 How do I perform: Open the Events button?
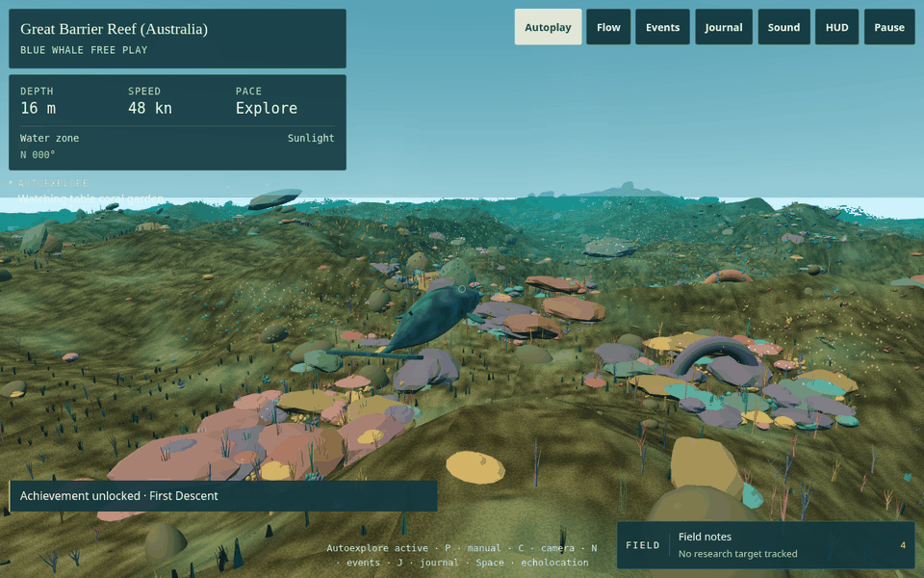tap(662, 27)
